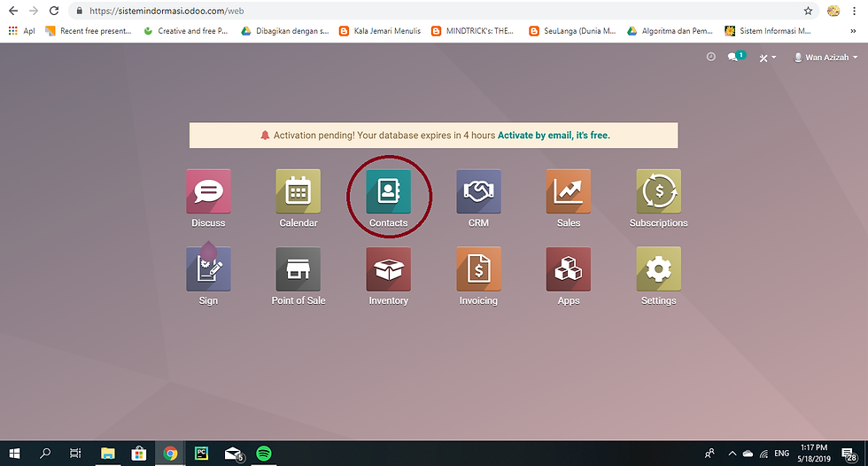Expand the debug tools dropdown
Image resolution: width=868 pixels, height=466 pixels.
[767, 58]
